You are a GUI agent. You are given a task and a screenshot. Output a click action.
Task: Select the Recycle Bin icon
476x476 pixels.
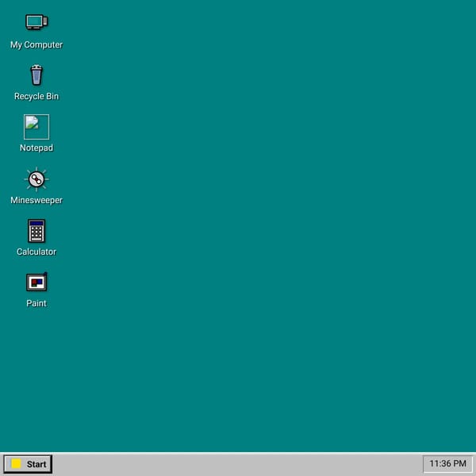tap(36, 75)
